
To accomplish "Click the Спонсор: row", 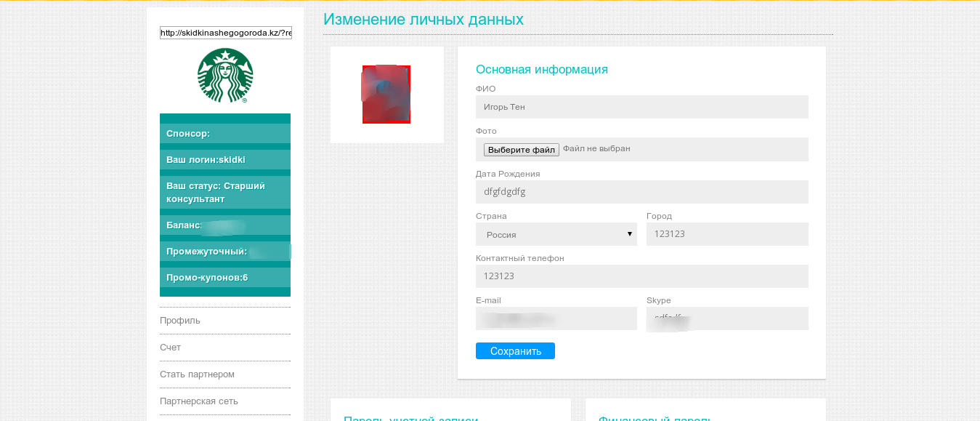I will click(225, 134).
